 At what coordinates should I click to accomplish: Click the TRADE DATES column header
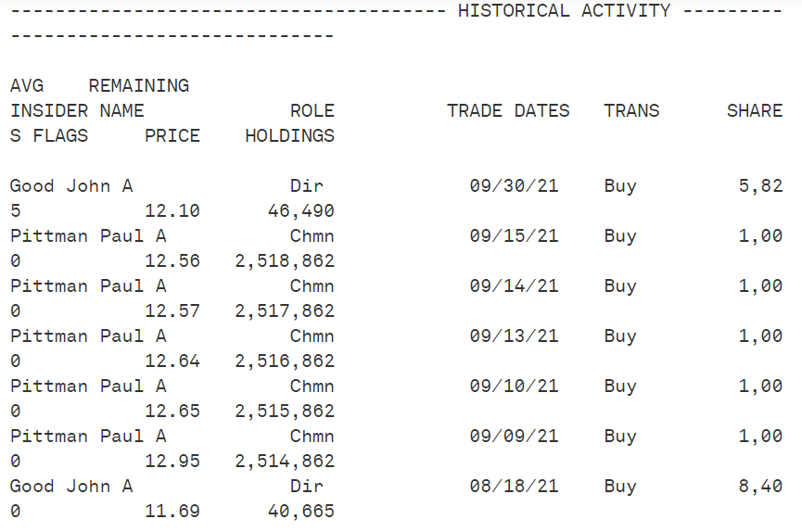pyautogui.click(x=508, y=111)
